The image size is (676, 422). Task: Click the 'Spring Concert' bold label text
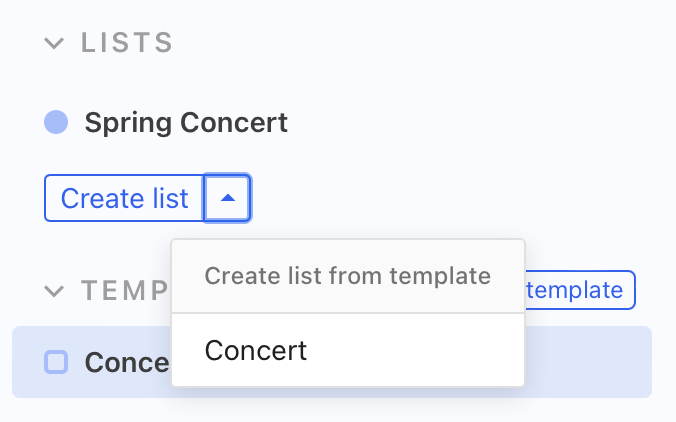(186, 123)
